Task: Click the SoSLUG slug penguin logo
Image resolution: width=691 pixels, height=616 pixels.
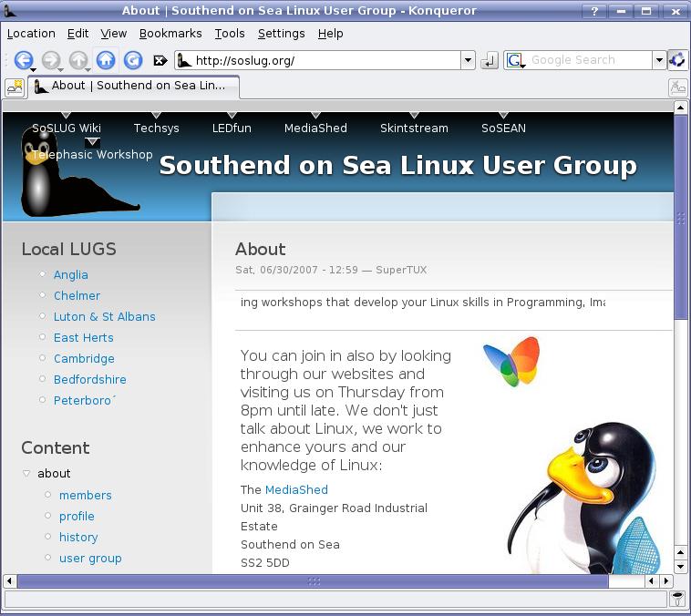Action: click(x=79, y=173)
